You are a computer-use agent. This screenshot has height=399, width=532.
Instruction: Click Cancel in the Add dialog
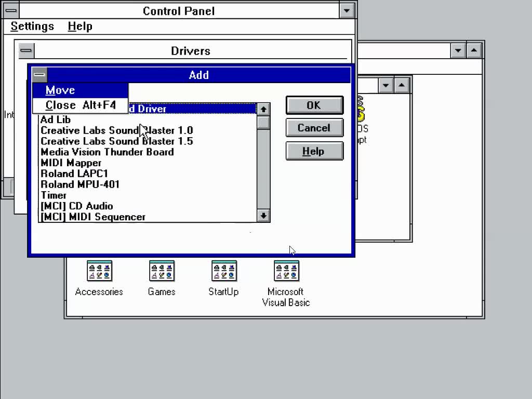click(x=314, y=128)
